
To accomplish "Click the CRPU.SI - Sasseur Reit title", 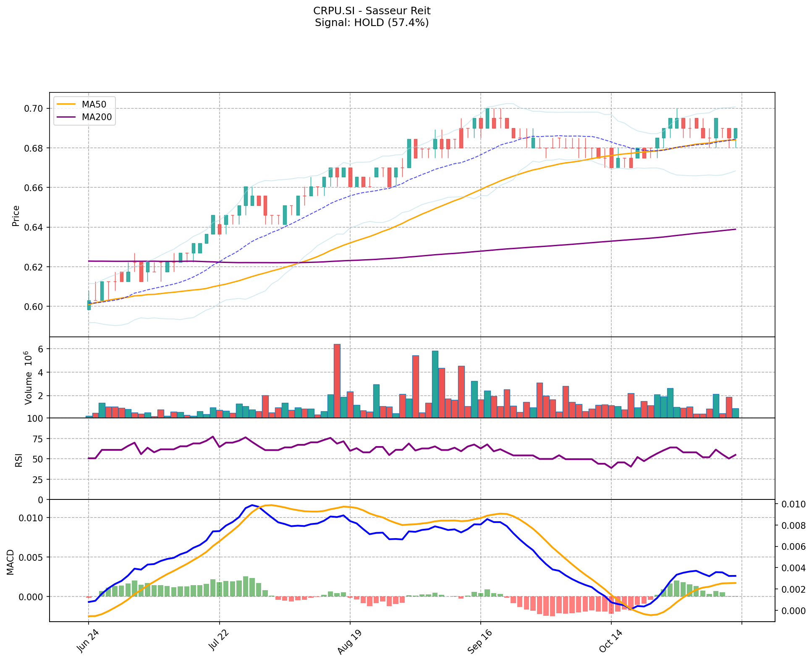I will click(x=372, y=11).
